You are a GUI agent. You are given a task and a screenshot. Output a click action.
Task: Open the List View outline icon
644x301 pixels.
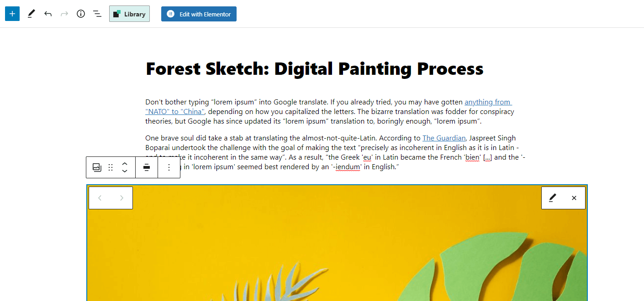97,14
